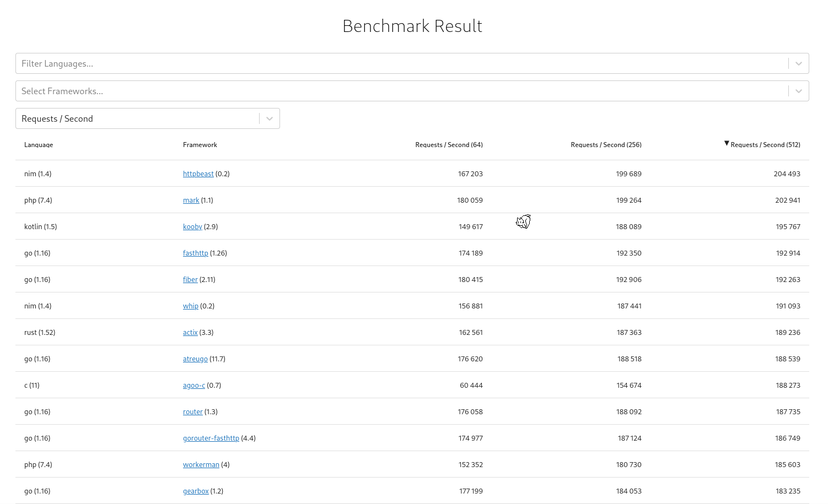This screenshot has width=828, height=504.
Task: Sort the table by Language column
Action: (38, 144)
